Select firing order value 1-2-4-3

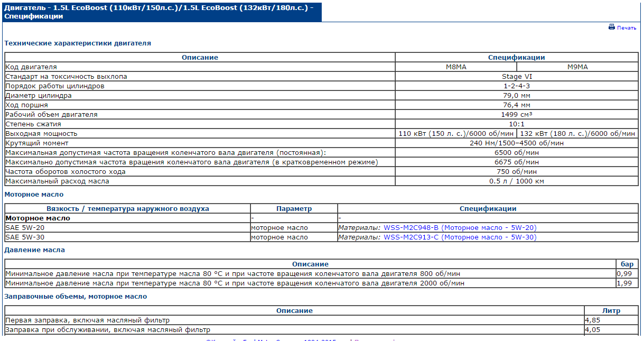tap(516, 86)
